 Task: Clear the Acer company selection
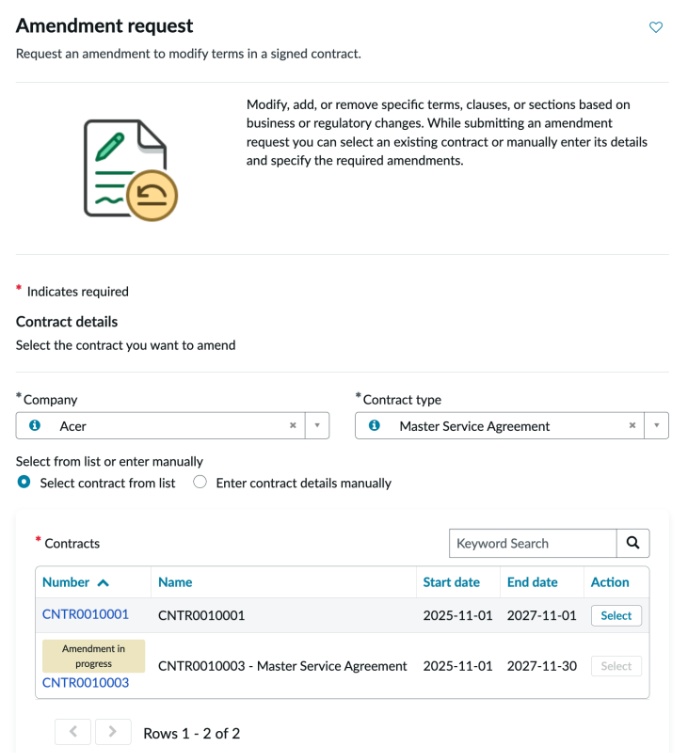292,426
